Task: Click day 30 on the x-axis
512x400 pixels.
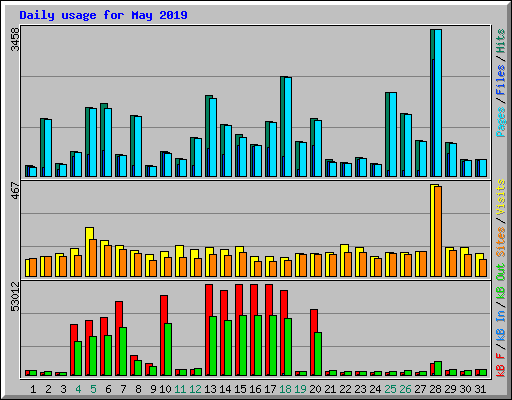Action: [x=465, y=389]
